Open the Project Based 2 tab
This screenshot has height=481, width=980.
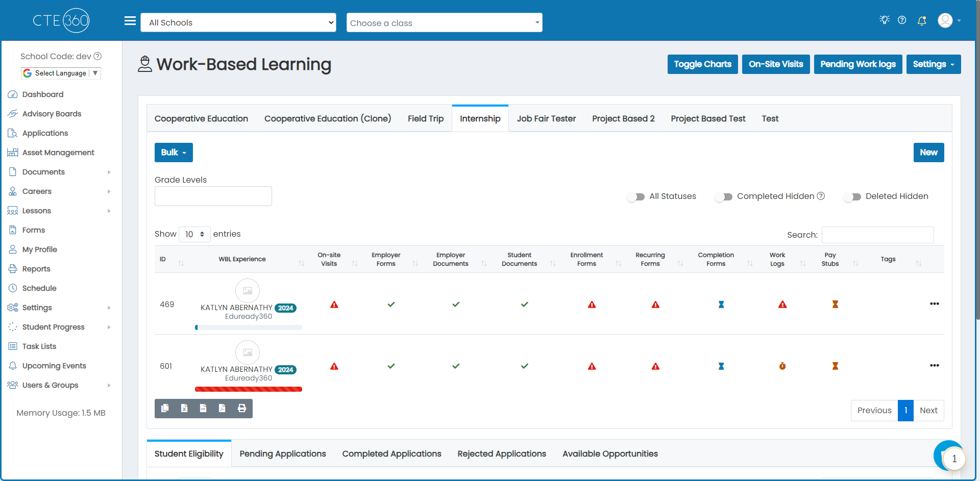pos(623,118)
